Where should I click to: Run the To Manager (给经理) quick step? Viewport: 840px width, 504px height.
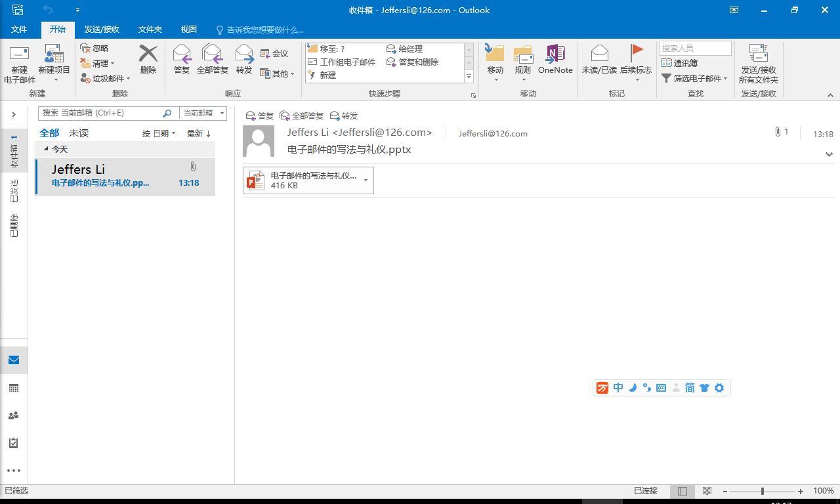coord(404,49)
